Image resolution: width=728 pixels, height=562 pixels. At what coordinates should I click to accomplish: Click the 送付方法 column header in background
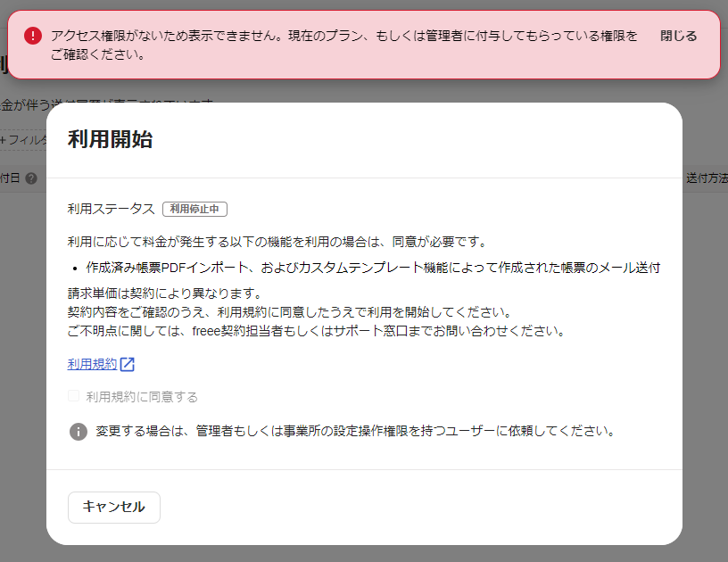[707, 178]
